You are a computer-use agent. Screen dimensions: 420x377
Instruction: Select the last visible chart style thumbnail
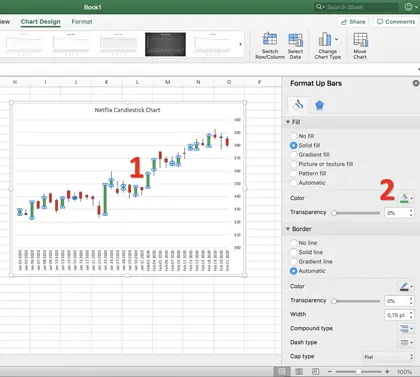[x=213, y=44]
